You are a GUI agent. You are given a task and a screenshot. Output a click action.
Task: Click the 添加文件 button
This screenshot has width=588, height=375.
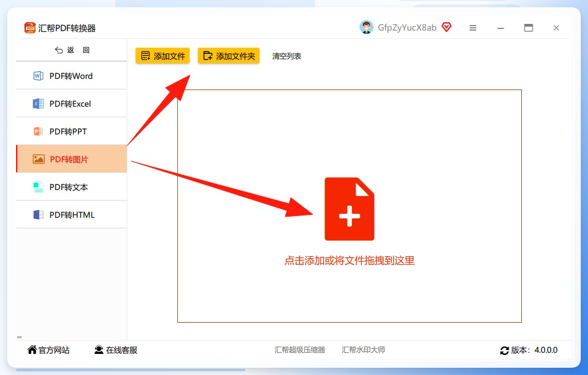point(162,56)
